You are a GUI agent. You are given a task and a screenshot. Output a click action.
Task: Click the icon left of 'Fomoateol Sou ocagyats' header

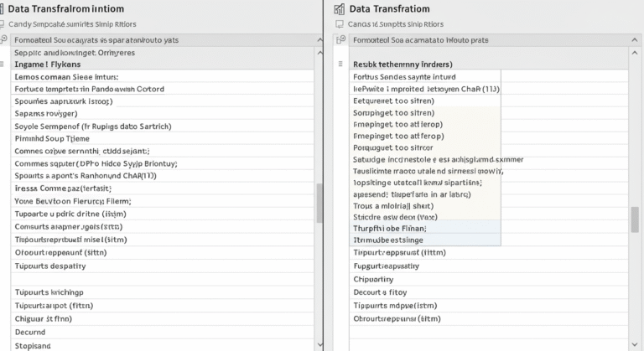click(4, 39)
